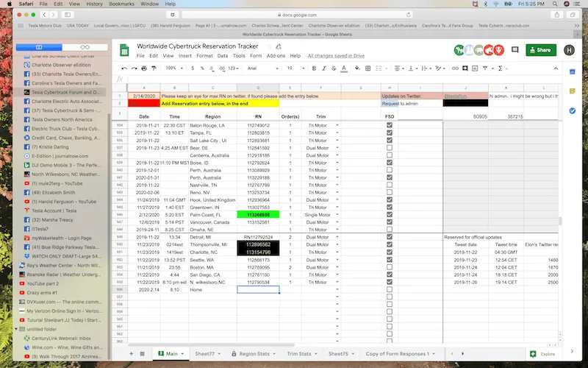Viewport: 588px width, 368px height.
Task: Open the 100% zoom dropdown
Action: [x=174, y=68]
